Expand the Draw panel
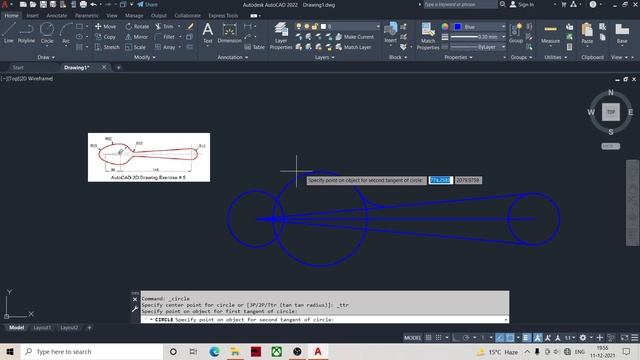 (46, 57)
